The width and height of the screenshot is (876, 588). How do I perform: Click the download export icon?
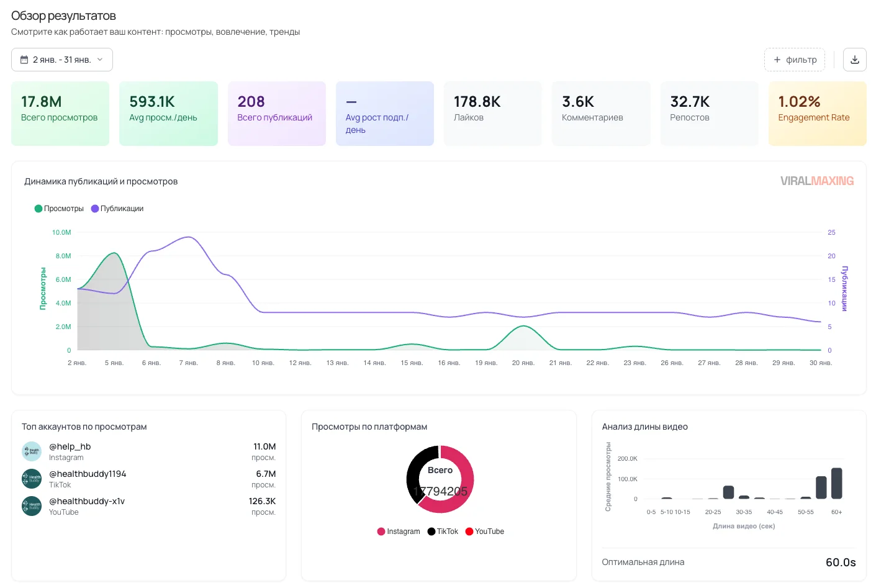click(x=854, y=60)
